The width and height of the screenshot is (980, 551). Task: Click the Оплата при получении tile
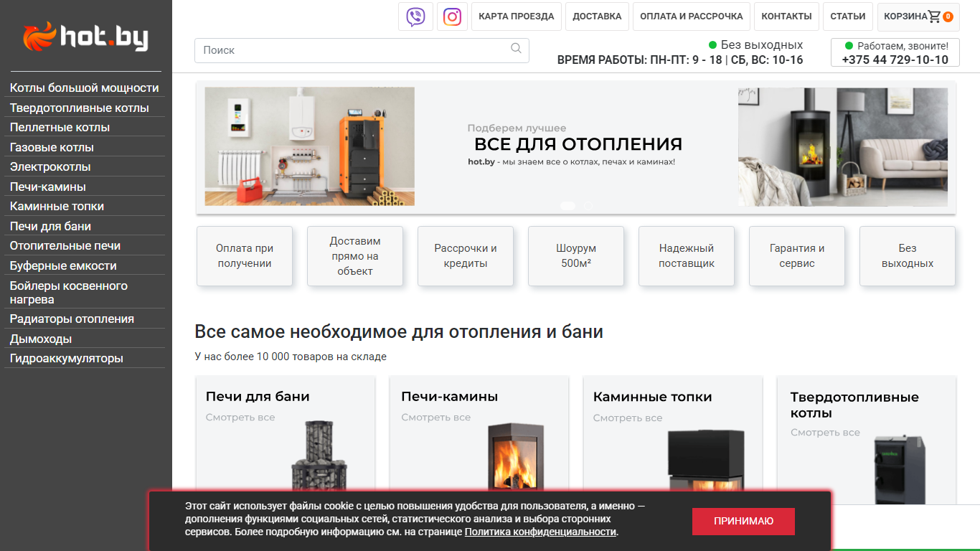point(245,256)
